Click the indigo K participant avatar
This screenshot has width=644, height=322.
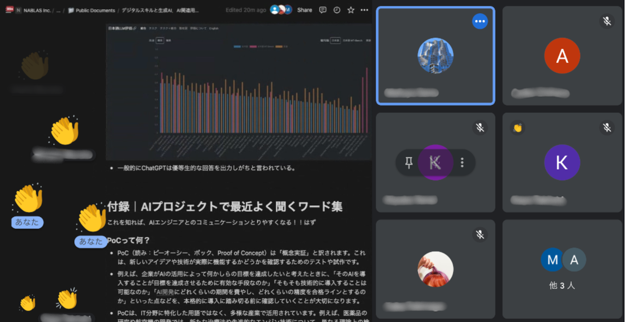click(x=562, y=163)
